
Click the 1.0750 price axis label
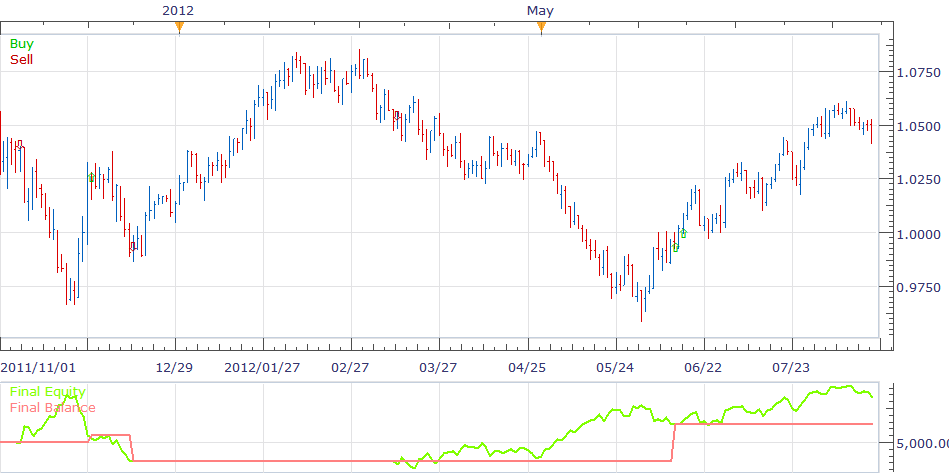[x=918, y=73]
